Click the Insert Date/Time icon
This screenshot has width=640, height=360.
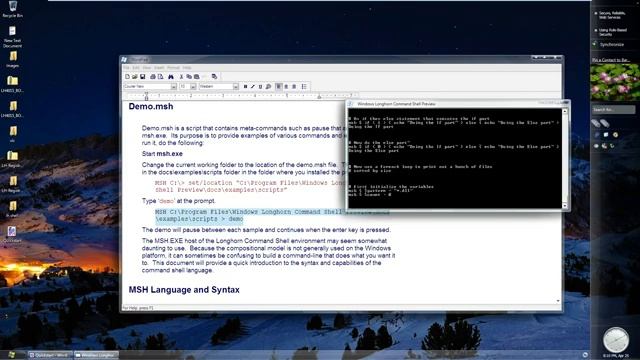pyautogui.click(x=214, y=77)
